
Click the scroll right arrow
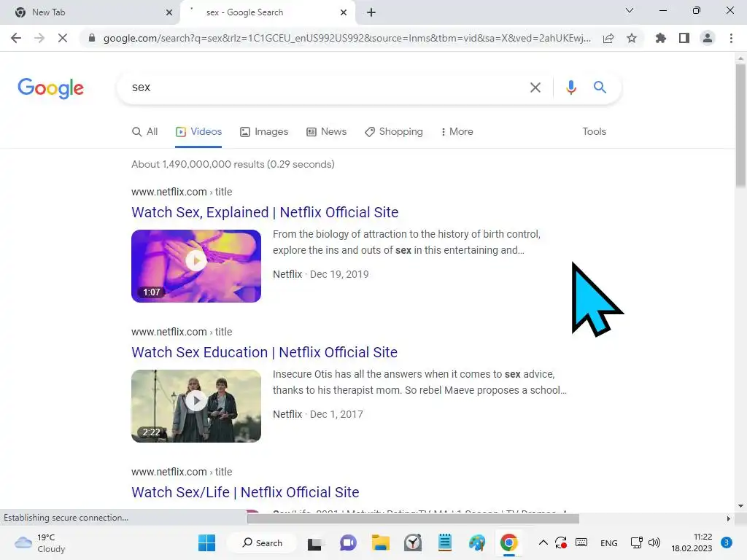(x=729, y=518)
